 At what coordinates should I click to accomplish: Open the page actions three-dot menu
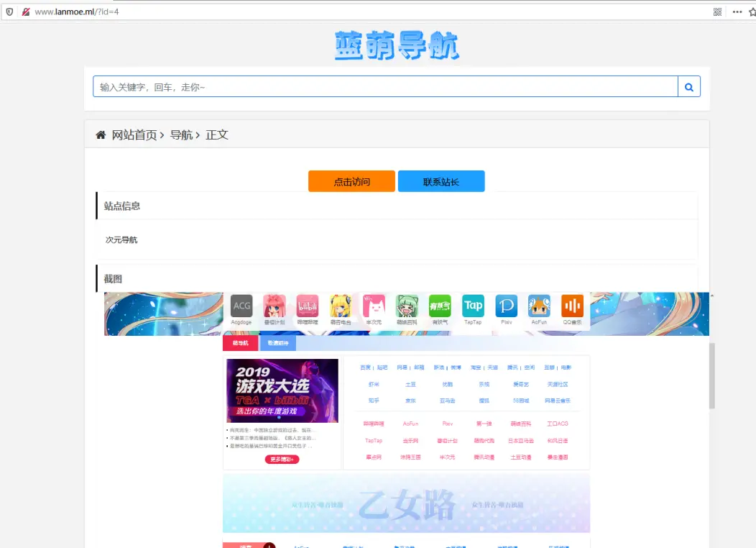(737, 12)
